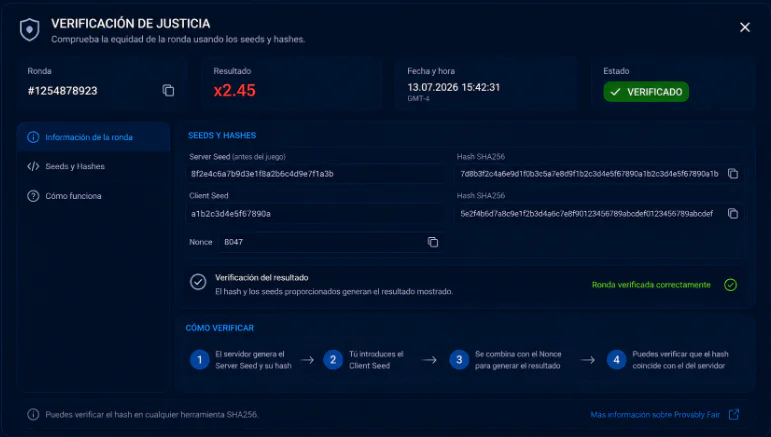Click the GMT-4 timezone label
Viewport: 771px width, 437px height.
click(x=418, y=99)
